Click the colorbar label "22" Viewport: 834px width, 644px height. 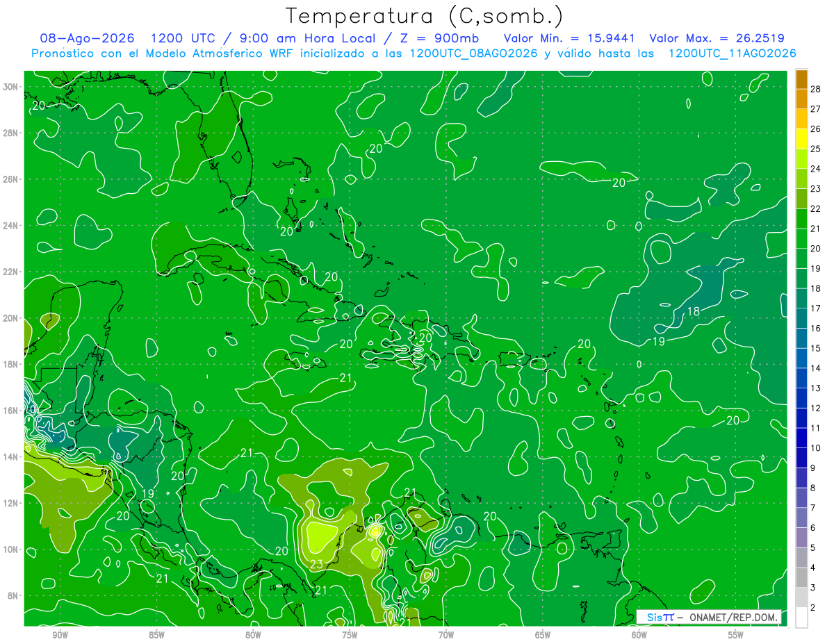tap(816, 208)
